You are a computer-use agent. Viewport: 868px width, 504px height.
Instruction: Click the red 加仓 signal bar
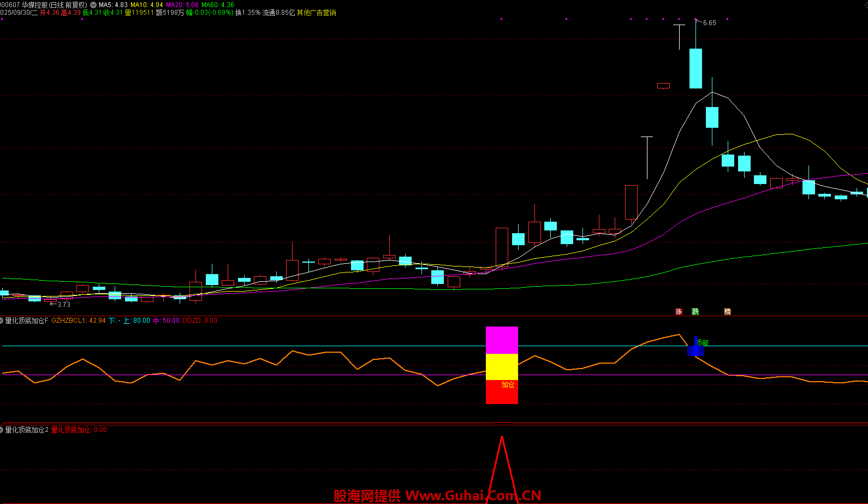tap(502, 392)
